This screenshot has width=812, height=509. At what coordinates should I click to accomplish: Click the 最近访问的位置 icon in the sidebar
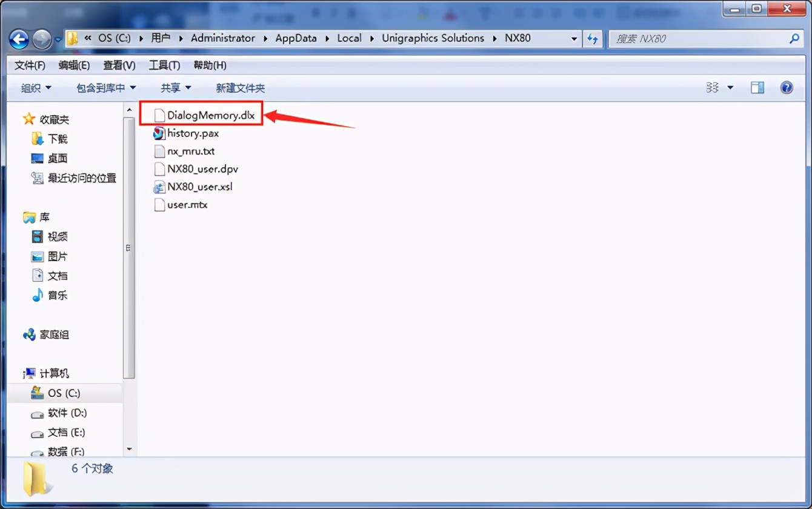tap(38, 178)
